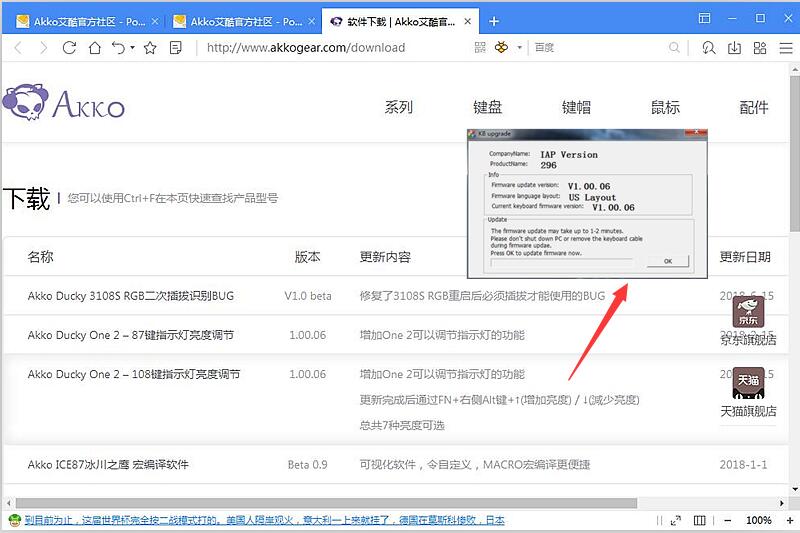The height and width of the screenshot is (533, 800).
Task: Click the 更新内容 column header
Action: (x=385, y=257)
